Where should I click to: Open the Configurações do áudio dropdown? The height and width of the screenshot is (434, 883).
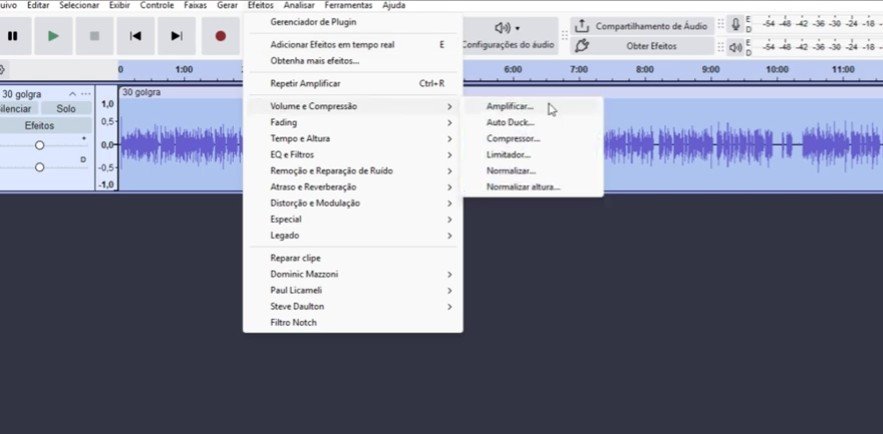(x=508, y=36)
